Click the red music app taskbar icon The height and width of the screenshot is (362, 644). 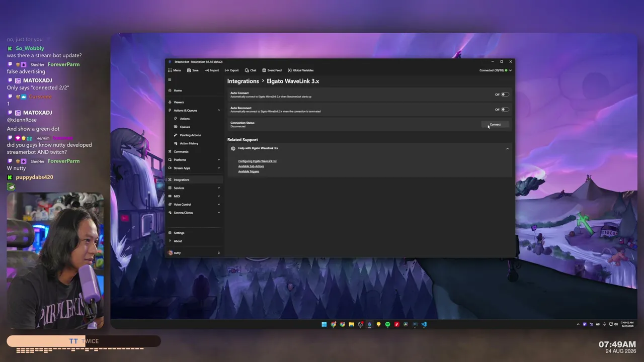[396, 324]
